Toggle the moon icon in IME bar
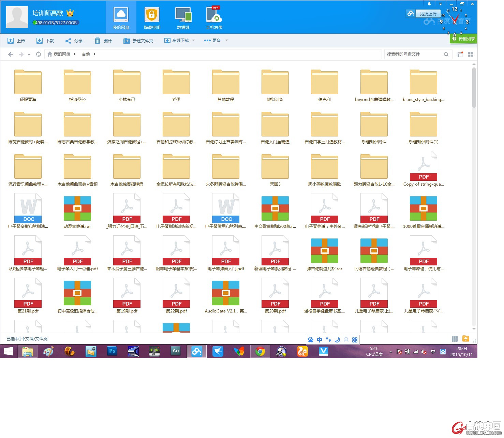Viewport: 504px width, 438px height. [337, 340]
